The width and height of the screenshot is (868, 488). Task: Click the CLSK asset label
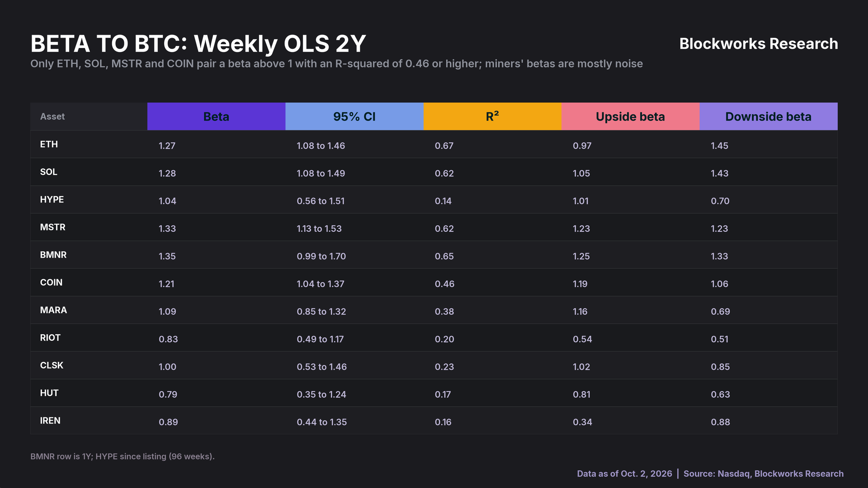click(x=52, y=365)
